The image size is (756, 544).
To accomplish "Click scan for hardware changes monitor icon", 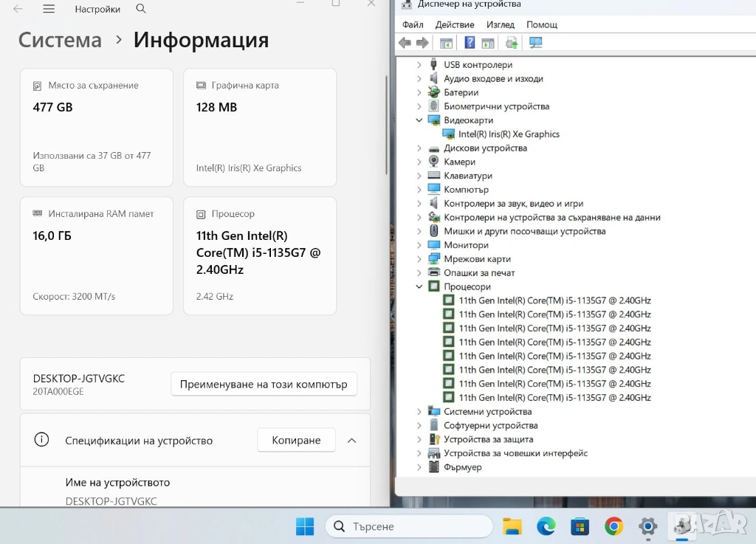I will click(536, 43).
